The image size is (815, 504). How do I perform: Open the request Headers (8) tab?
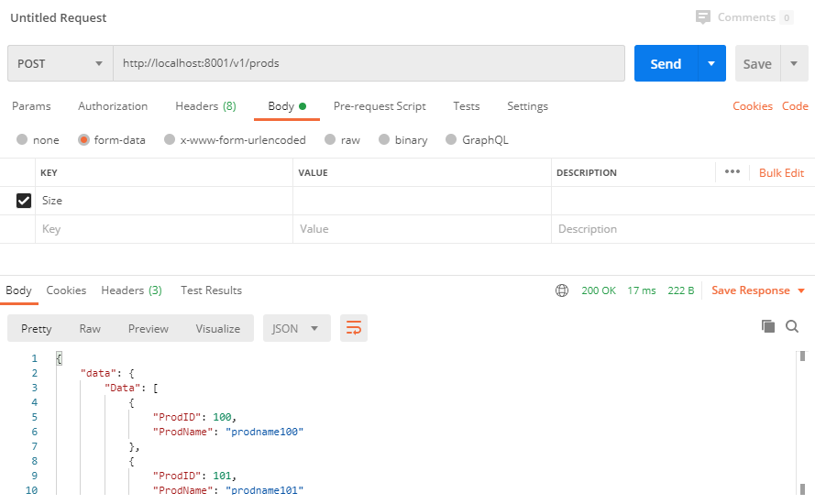click(206, 106)
